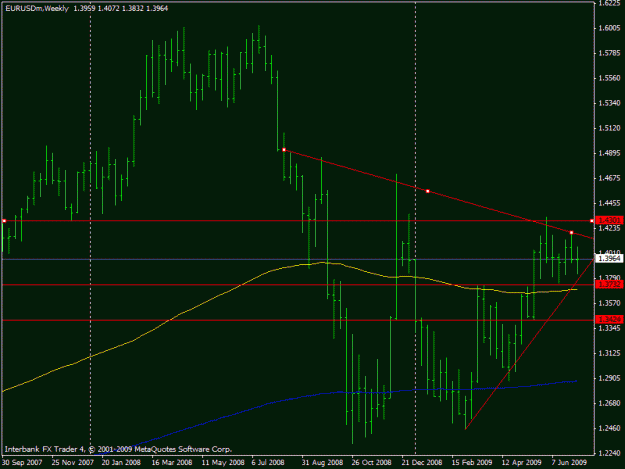625x469 pixels.
Task: Click the 1.2680 price scale label
Action: coord(609,403)
